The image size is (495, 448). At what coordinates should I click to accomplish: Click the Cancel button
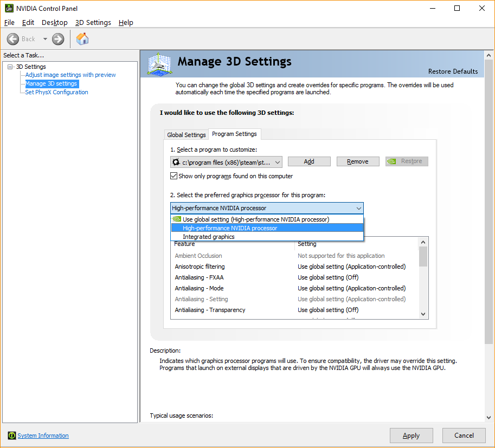(x=464, y=436)
